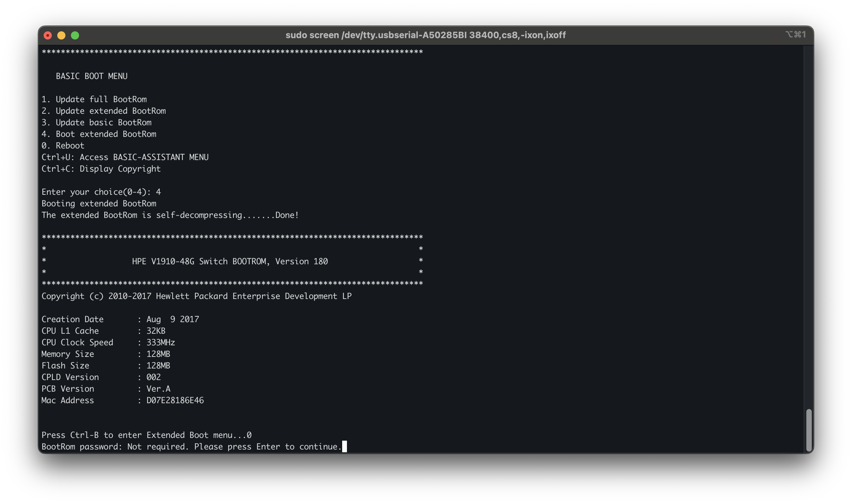Click the keyboard shortcut indicator in title bar

coord(795,35)
